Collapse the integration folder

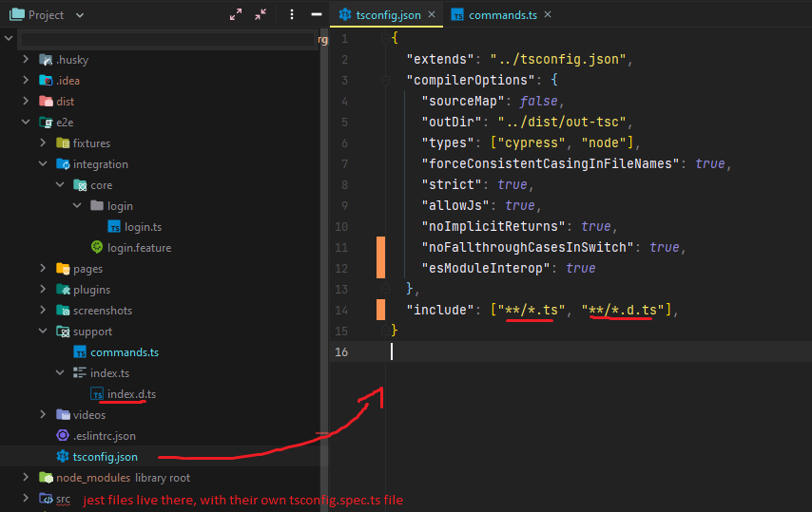pyautogui.click(x=43, y=164)
